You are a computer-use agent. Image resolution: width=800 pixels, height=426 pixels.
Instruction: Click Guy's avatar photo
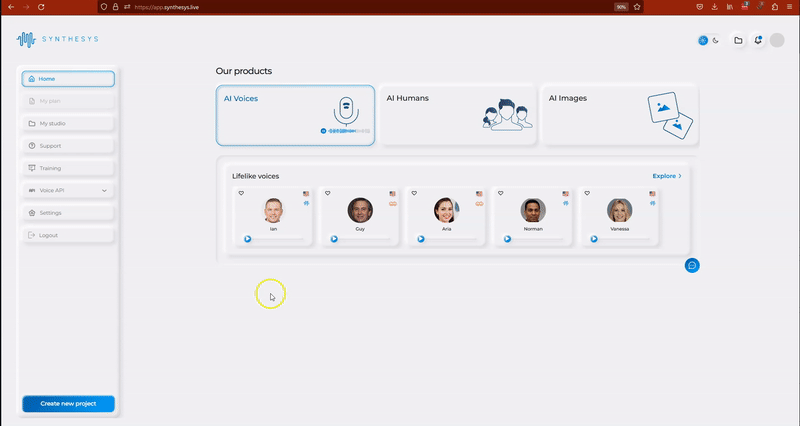[360, 210]
